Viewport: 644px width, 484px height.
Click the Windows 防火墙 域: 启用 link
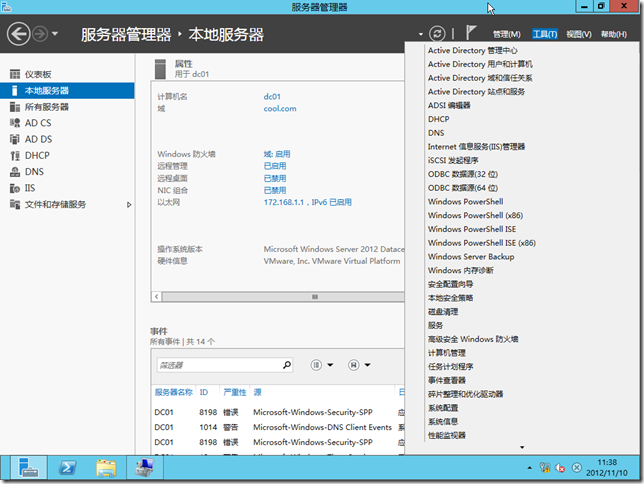277,154
